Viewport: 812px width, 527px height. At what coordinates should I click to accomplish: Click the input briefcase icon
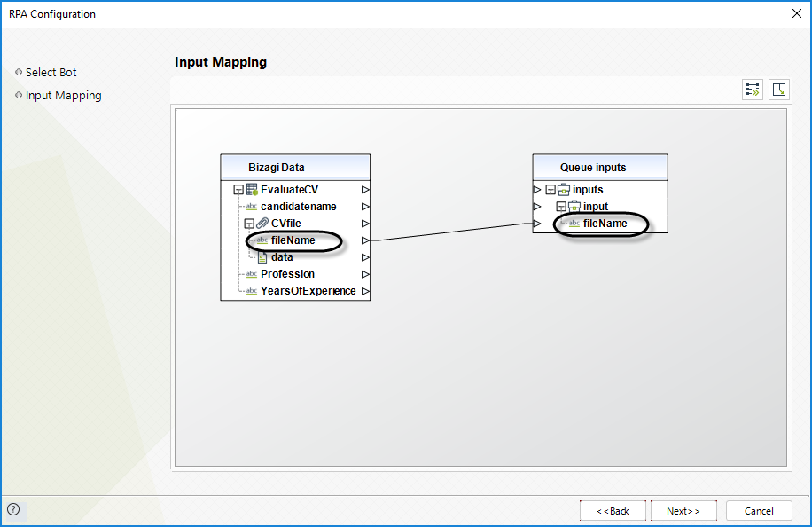(x=574, y=207)
